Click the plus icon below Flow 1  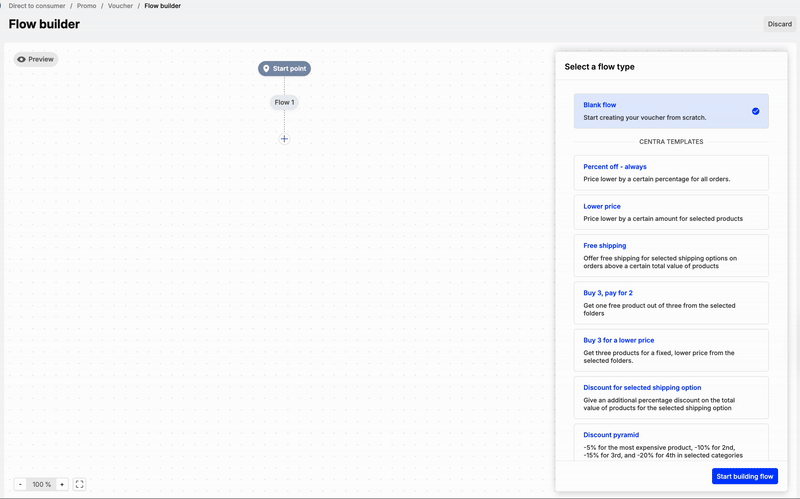click(x=284, y=139)
